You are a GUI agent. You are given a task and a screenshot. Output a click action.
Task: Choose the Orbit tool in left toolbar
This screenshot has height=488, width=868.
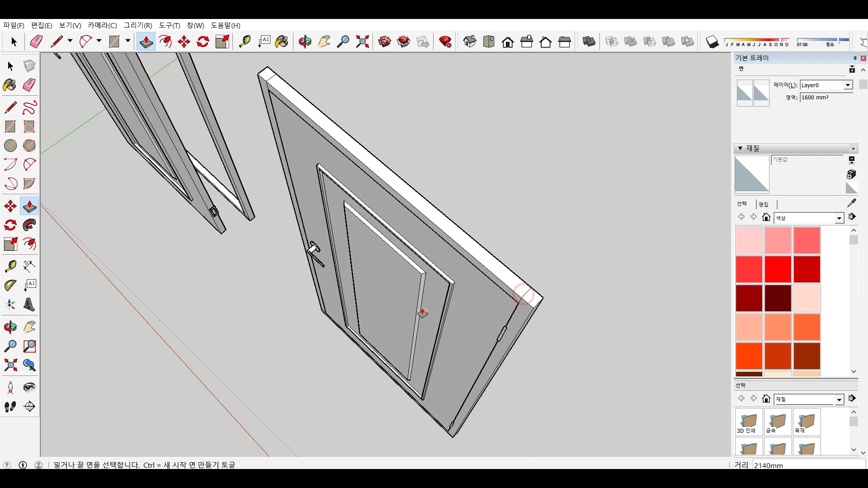(x=10, y=327)
